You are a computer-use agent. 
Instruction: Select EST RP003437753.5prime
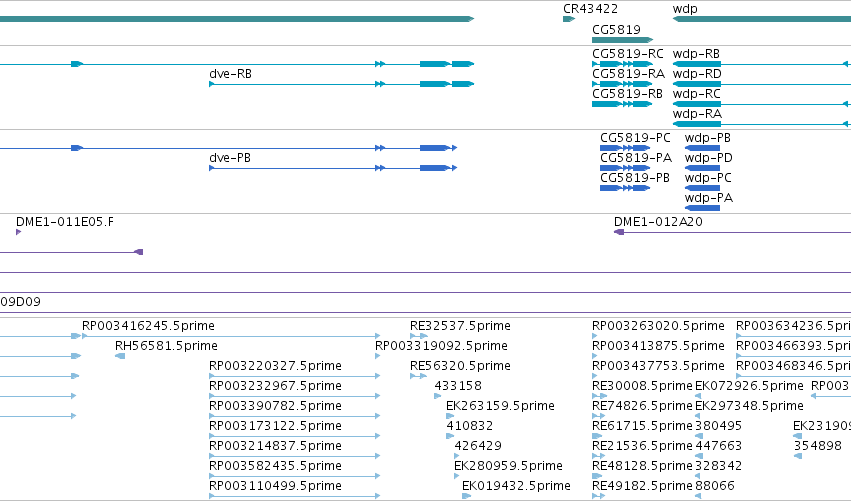[x=658, y=366]
